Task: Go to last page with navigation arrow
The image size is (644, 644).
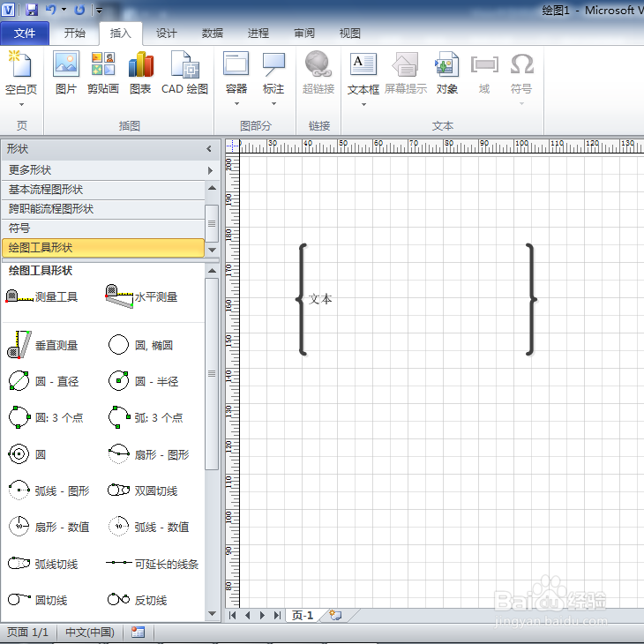Action: pos(278,615)
